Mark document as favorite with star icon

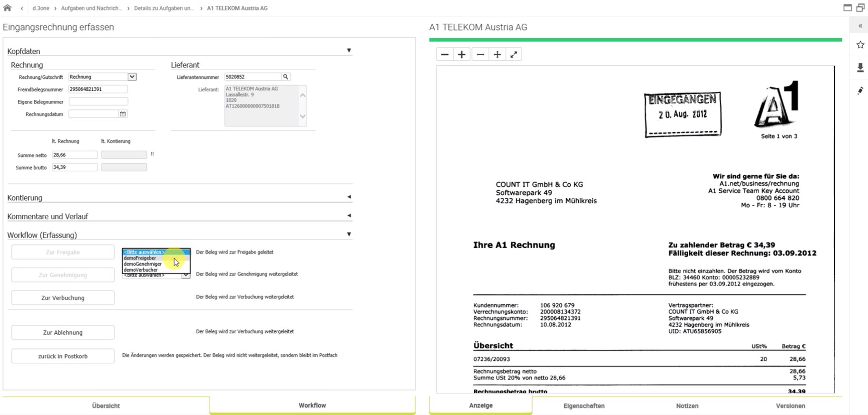[860, 45]
